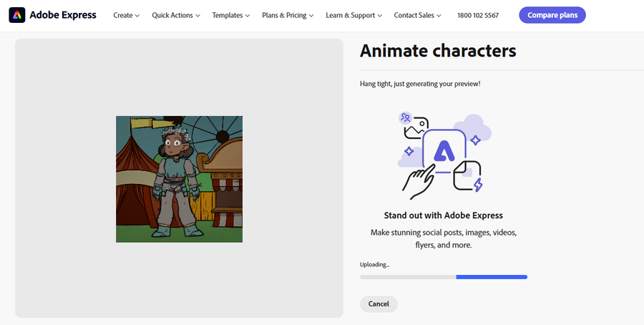Click the 'Uploading...' status label
Screen dimensions: 644x325
coord(374,265)
